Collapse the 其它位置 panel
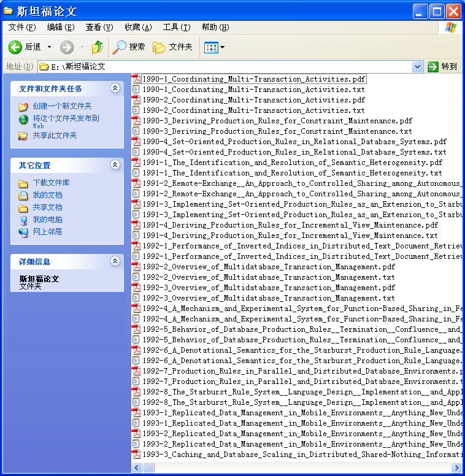 tap(115, 165)
